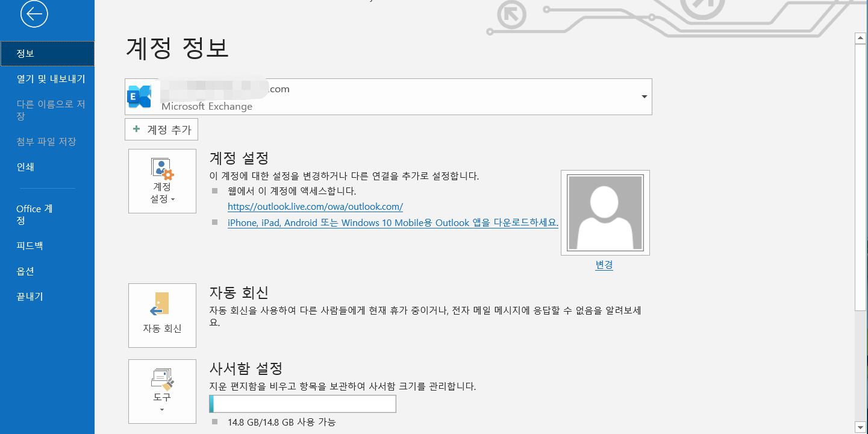Click the profile picture placeholder
Screen dimensions: 868x434
pos(605,212)
